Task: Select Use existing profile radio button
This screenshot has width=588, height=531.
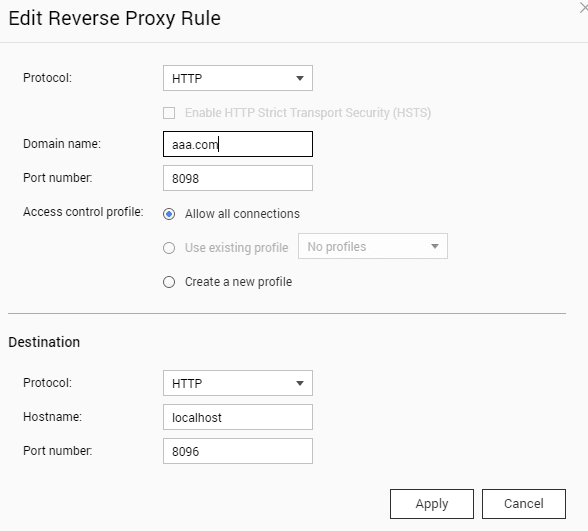Action: coord(169,248)
